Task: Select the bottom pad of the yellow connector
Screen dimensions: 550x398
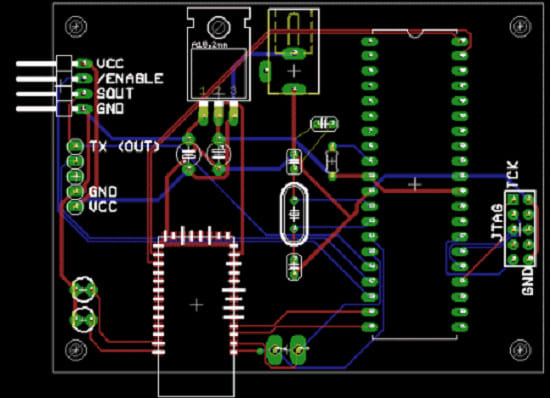Action: (294, 88)
